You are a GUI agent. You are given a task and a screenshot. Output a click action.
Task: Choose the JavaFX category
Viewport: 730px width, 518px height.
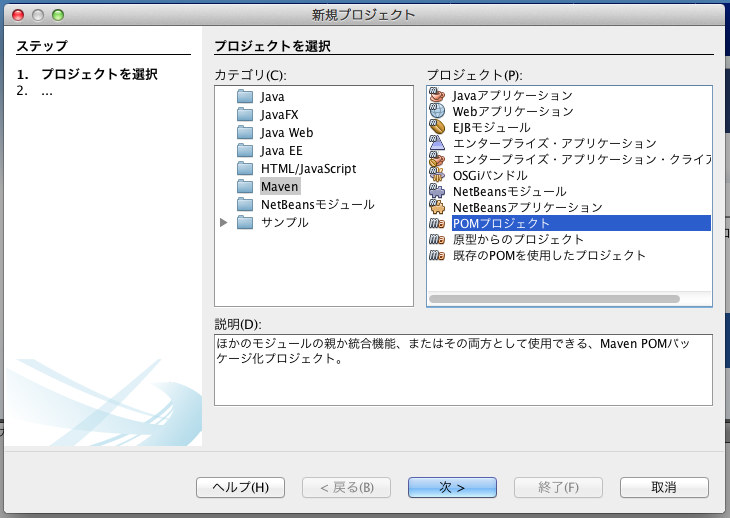pyautogui.click(x=279, y=115)
